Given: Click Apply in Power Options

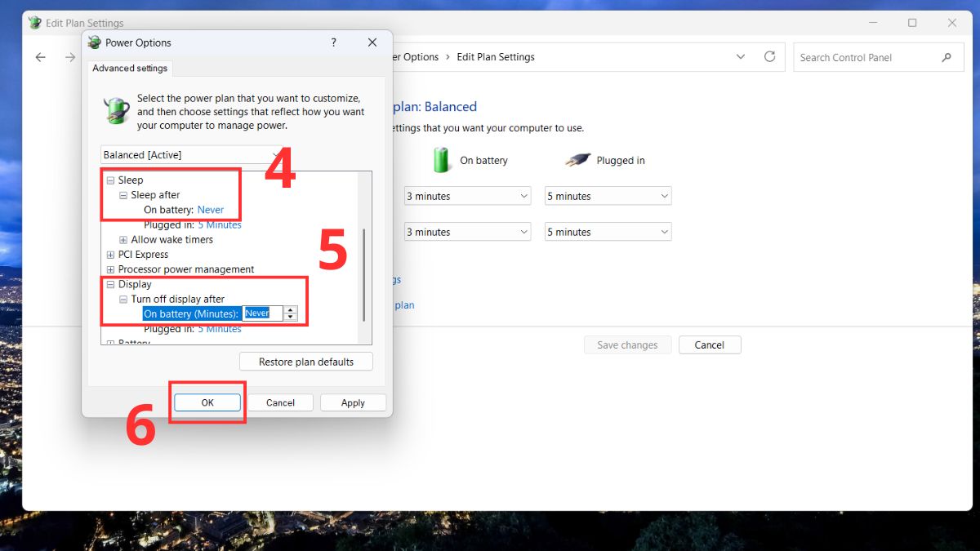Looking at the screenshot, I should [353, 402].
